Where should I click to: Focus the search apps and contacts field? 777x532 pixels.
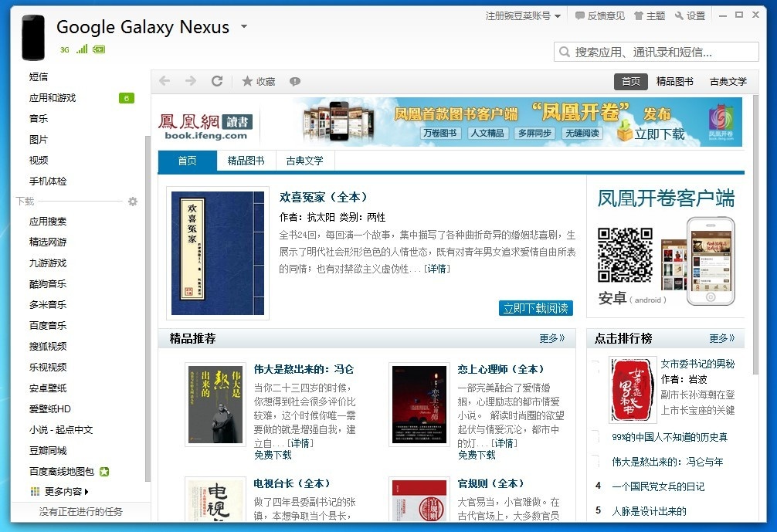pyautogui.click(x=656, y=52)
